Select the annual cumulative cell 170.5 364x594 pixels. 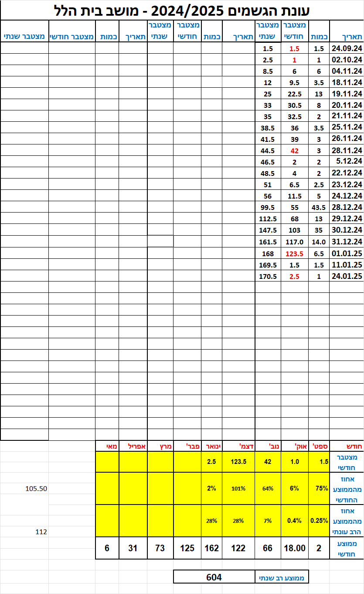coord(268,276)
